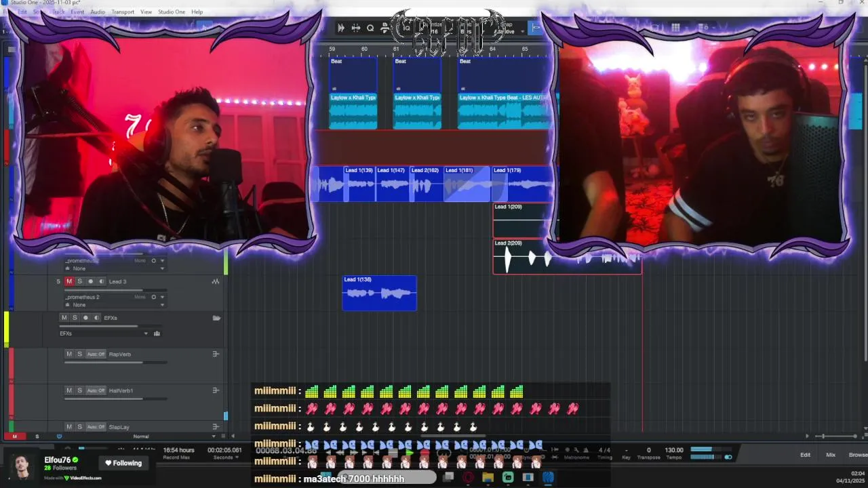The height and width of the screenshot is (488, 868).
Task: Open the View menu
Action: pyautogui.click(x=146, y=12)
